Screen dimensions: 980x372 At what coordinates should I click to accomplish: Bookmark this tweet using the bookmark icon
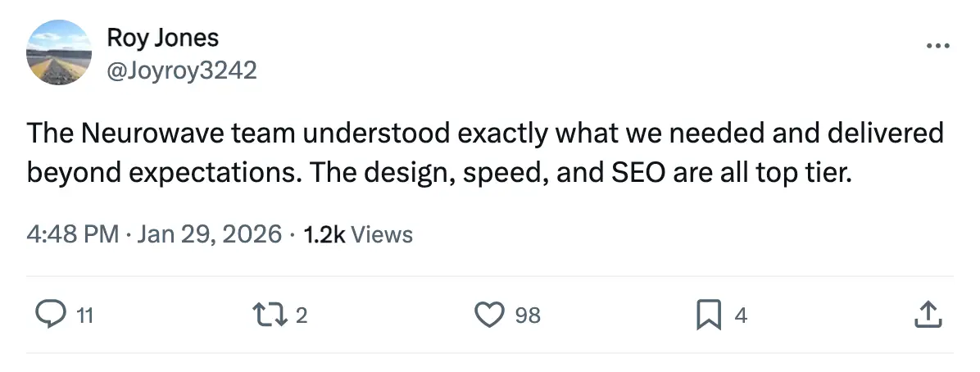pyautogui.click(x=708, y=315)
